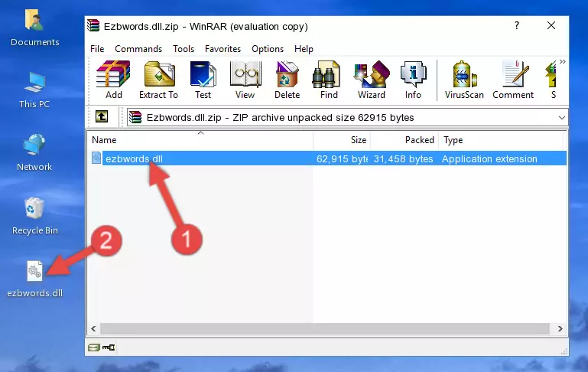Sort by the Packed column header

coord(404,139)
